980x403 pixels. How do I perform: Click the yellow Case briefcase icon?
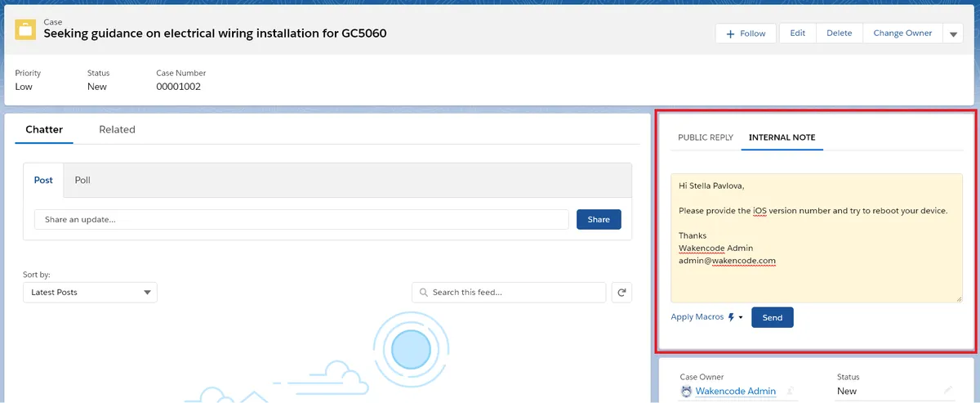(26, 29)
